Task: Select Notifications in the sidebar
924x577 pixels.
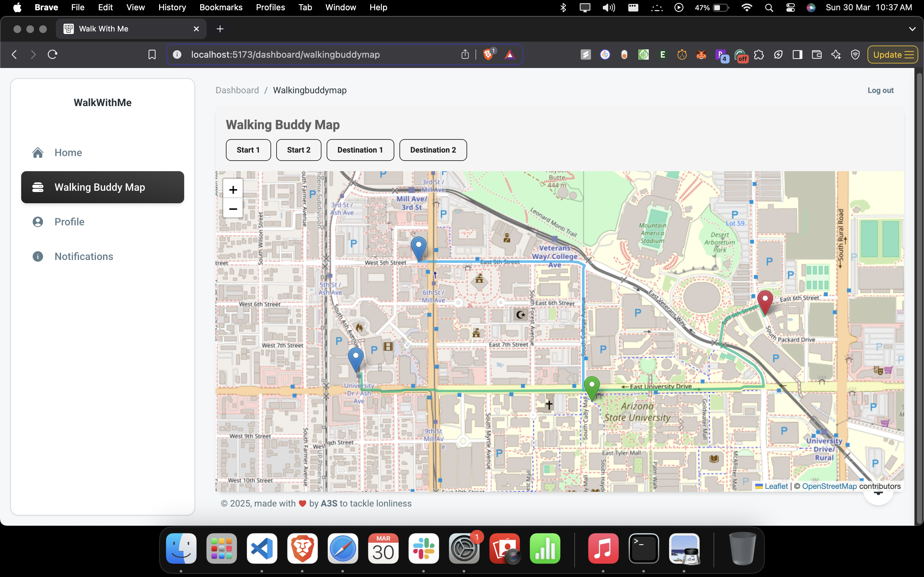Action: click(x=84, y=256)
